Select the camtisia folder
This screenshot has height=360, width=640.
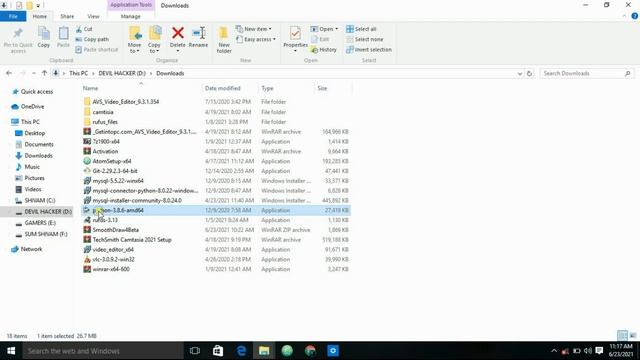tap(103, 112)
